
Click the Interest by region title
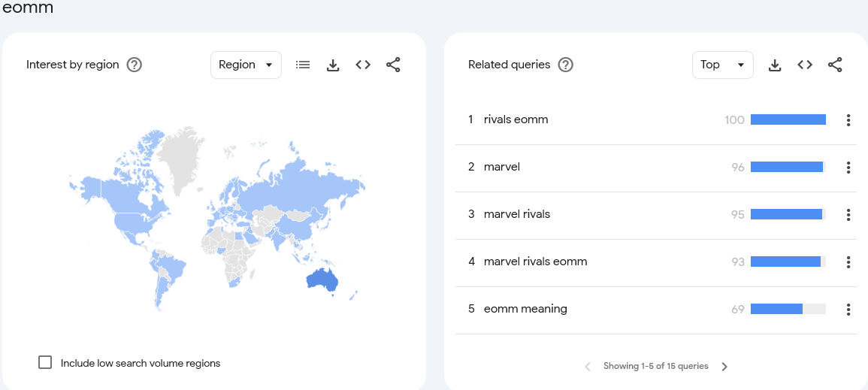pyautogui.click(x=72, y=65)
